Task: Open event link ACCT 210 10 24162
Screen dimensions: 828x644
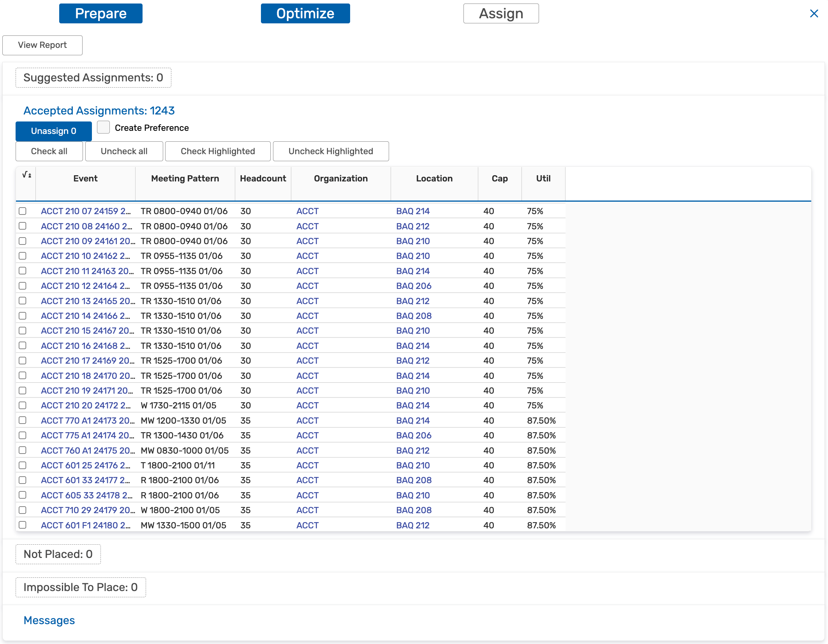Action: 85,256
